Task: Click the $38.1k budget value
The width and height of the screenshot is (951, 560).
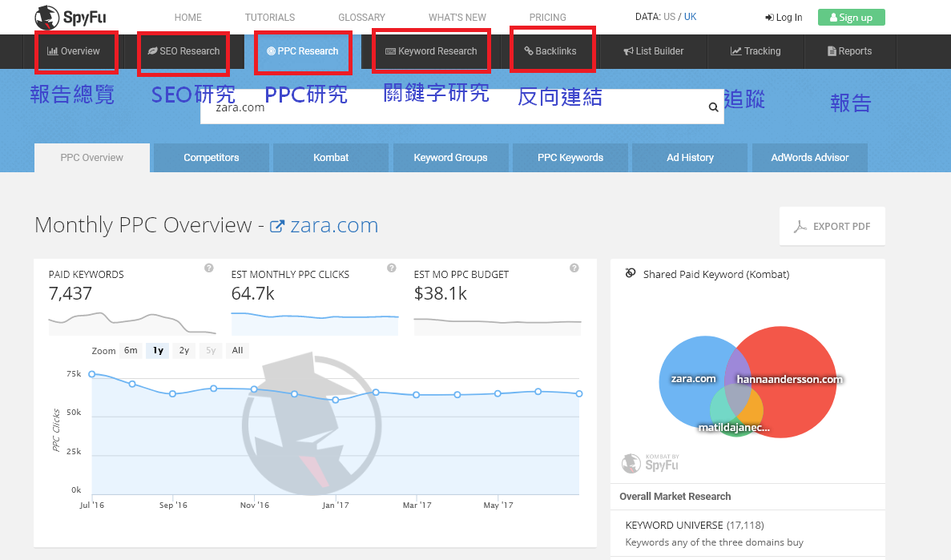Action: click(x=441, y=294)
